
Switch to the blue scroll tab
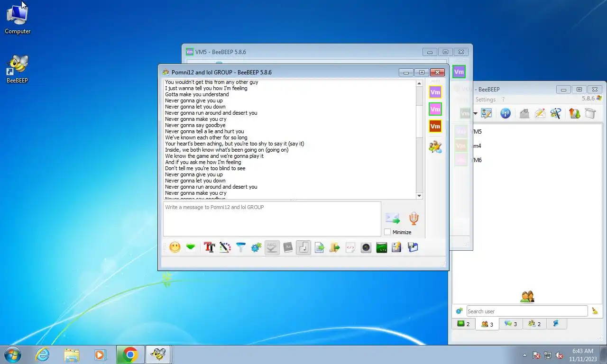pos(556,324)
